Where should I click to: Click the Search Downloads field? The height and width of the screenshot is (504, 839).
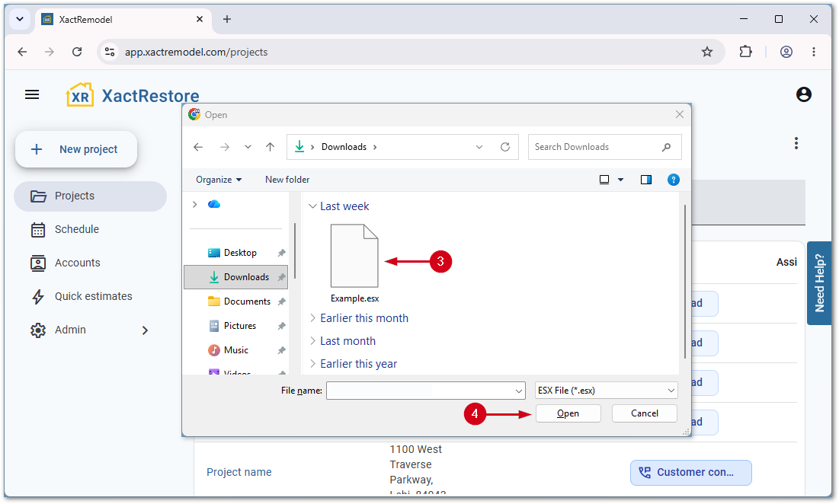pos(604,147)
